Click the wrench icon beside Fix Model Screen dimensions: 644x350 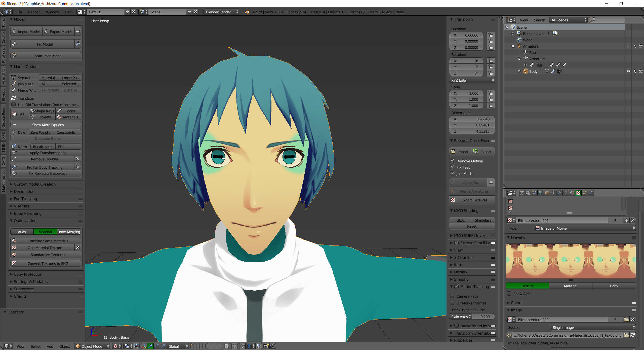point(78,44)
